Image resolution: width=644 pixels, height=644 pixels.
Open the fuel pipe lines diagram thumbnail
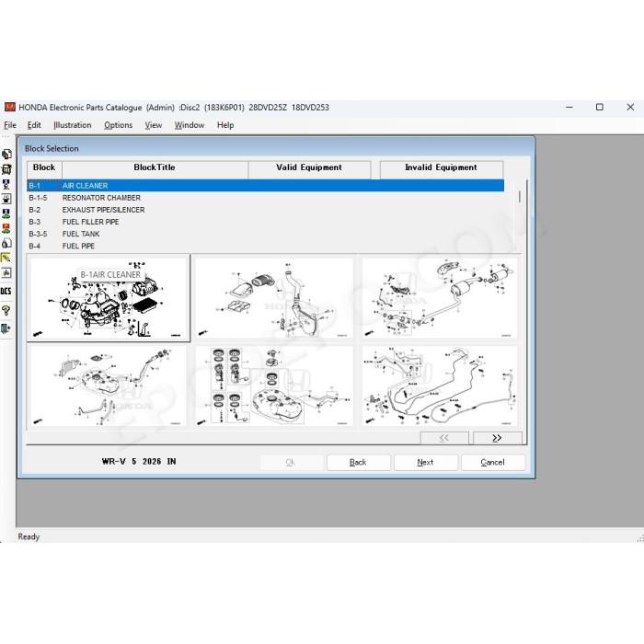(x=440, y=386)
